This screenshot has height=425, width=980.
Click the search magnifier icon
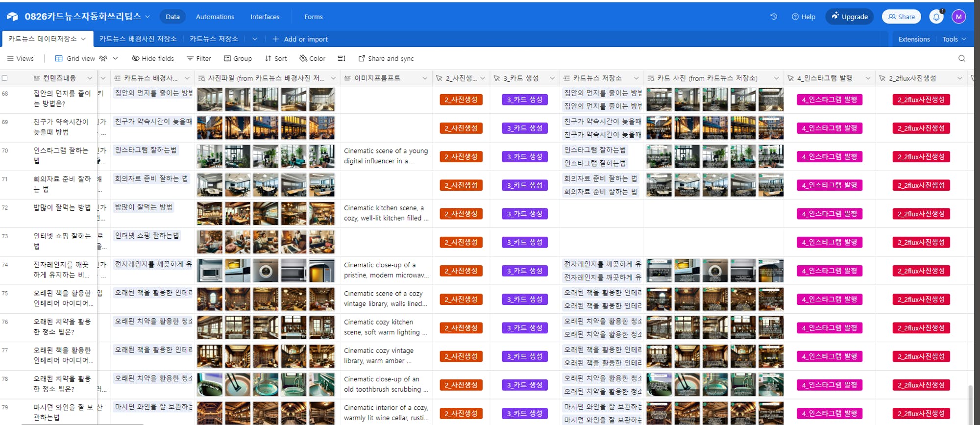click(x=962, y=58)
